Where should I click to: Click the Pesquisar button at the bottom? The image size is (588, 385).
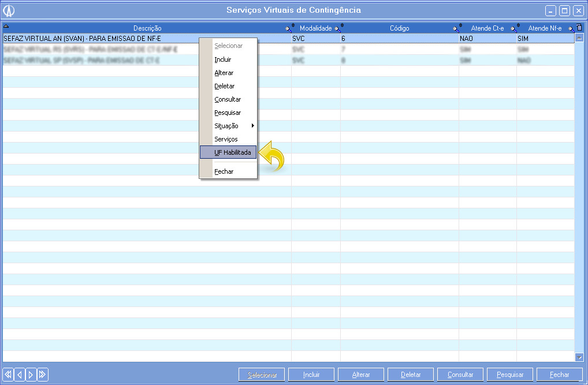(510, 375)
